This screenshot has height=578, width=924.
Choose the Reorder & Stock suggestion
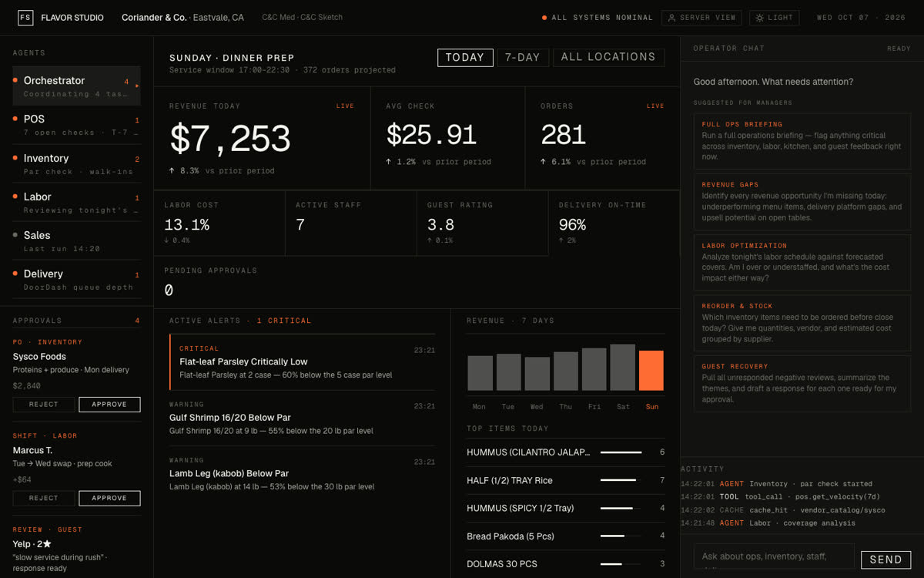802,322
